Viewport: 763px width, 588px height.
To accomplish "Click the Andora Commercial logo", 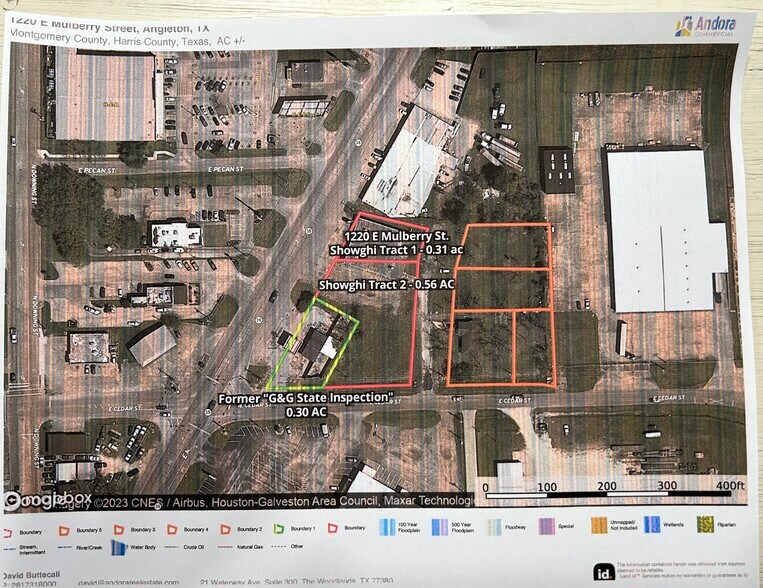I will click(705, 26).
